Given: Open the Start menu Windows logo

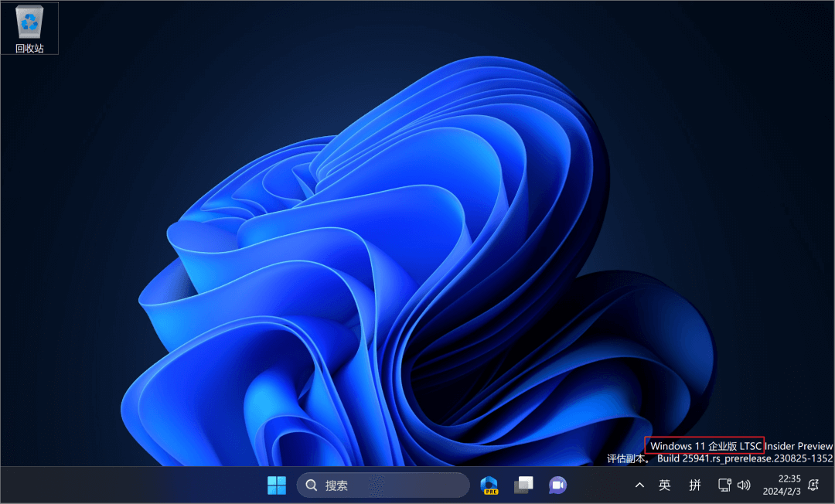Looking at the screenshot, I should [x=277, y=485].
